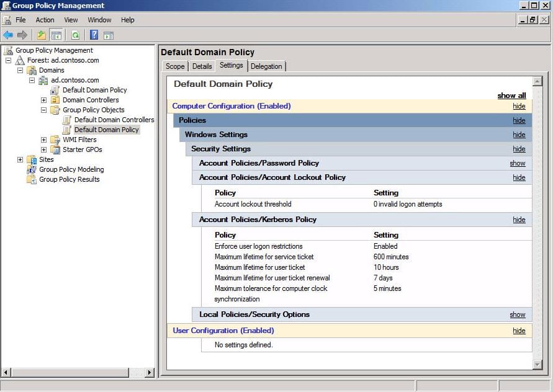This screenshot has width=553, height=392.
Task: Show the Local Policies/Security Options section
Action: [x=518, y=314]
